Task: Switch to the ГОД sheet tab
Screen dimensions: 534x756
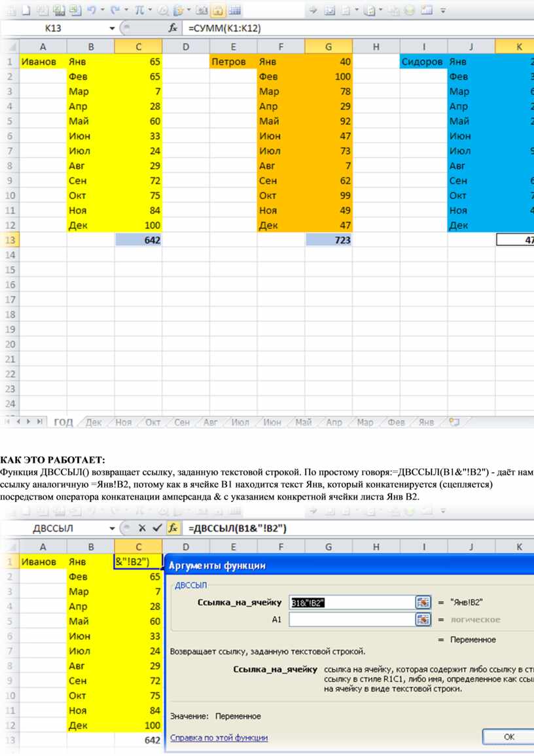Action: coord(63,422)
